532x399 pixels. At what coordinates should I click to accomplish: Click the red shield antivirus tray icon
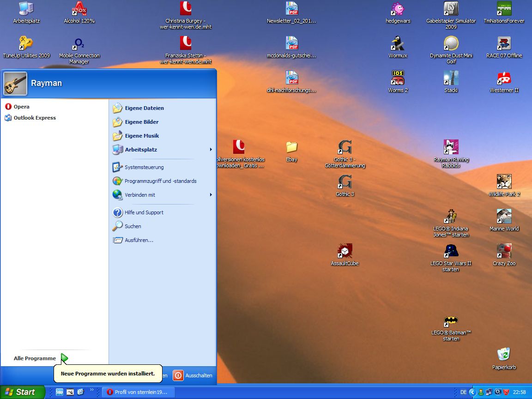506,392
